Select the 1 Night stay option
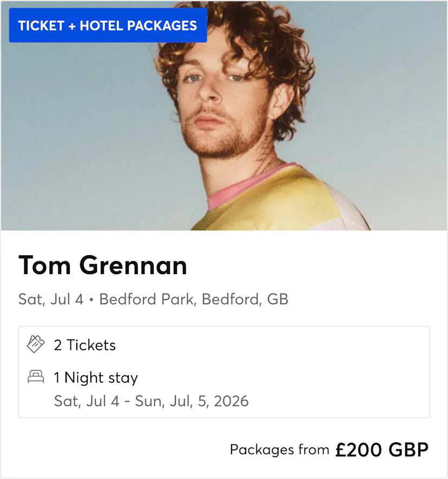Viewport: 448px width, 479px height. coord(96,377)
